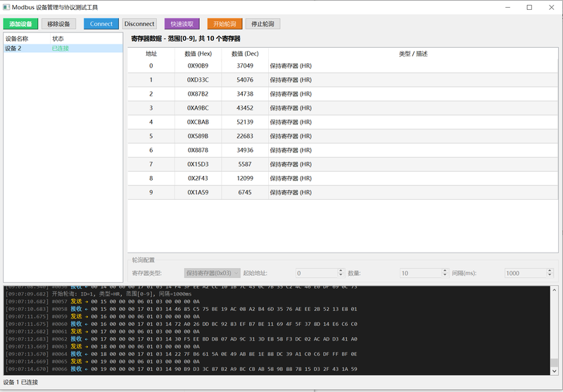Image resolution: width=563 pixels, height=392 pixels.
Task: Click the green 添加设备 button
Action: (20, 24)
